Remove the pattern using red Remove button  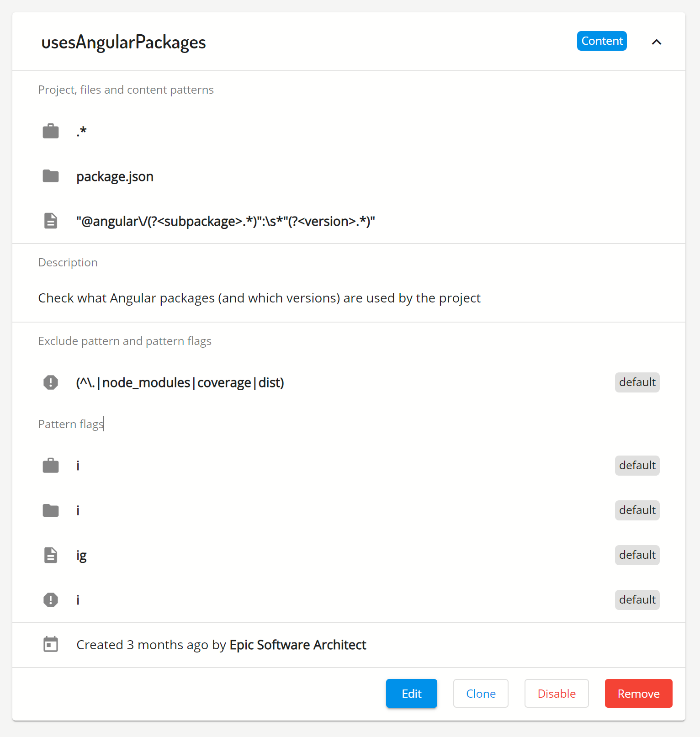click(x=638, y=693)
